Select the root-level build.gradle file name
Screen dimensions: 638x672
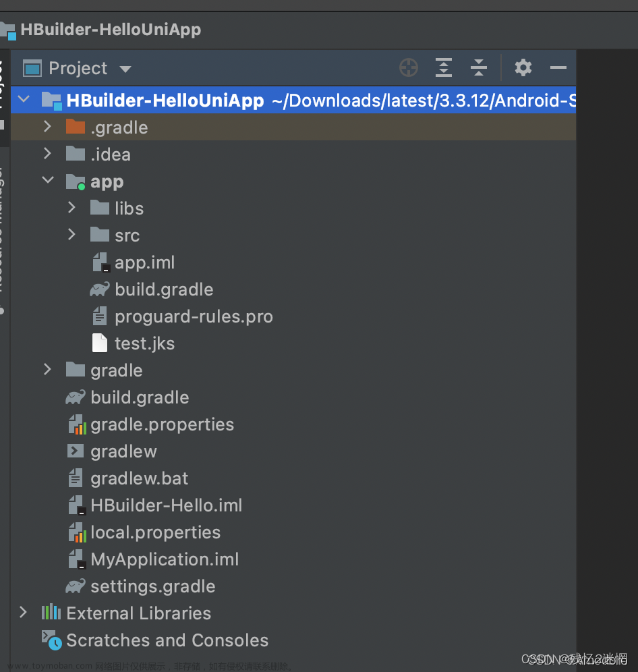[x=140, y=397]
